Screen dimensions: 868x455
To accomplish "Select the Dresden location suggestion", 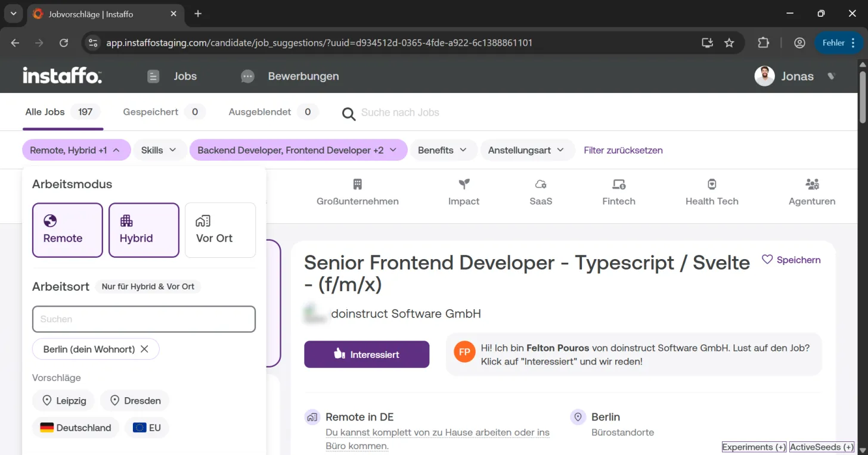I will (x=135, y=401).
